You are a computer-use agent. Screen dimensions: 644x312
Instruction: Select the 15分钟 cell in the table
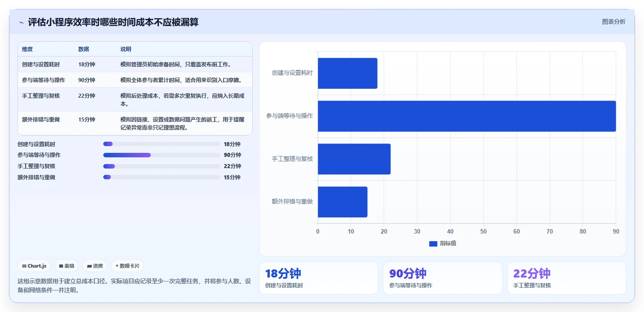(87, 120)
